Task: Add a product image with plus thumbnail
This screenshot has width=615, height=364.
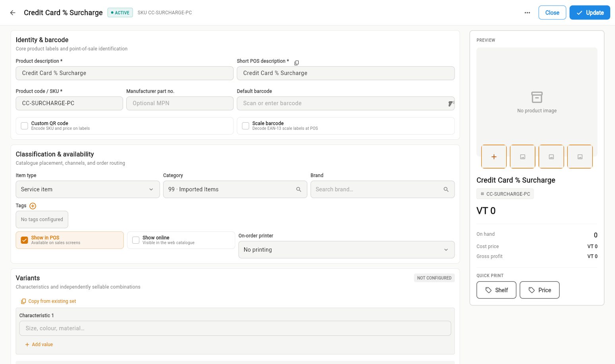Action: pyautogui.click(x=494, y=157)
